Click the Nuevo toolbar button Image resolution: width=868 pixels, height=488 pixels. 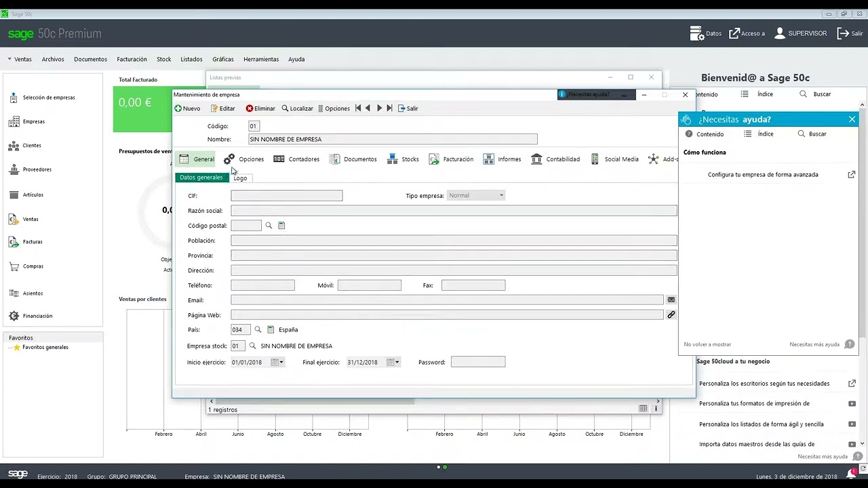point(187,108)
